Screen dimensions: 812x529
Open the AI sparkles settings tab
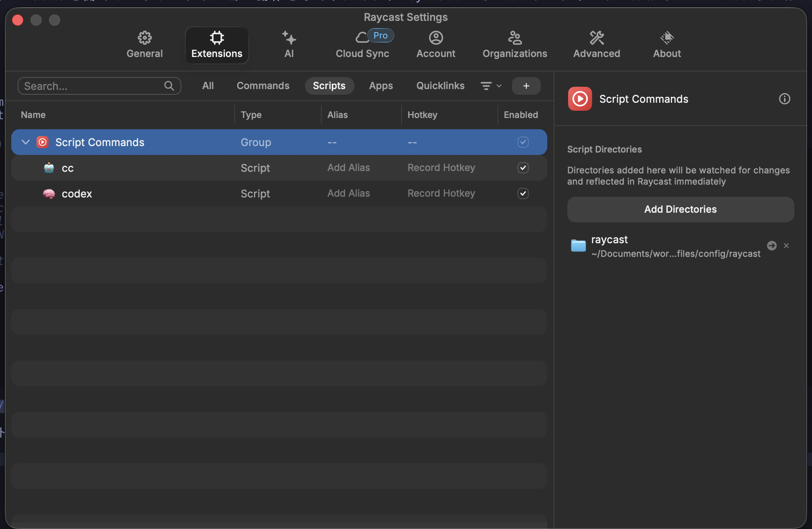coord(289,38)
